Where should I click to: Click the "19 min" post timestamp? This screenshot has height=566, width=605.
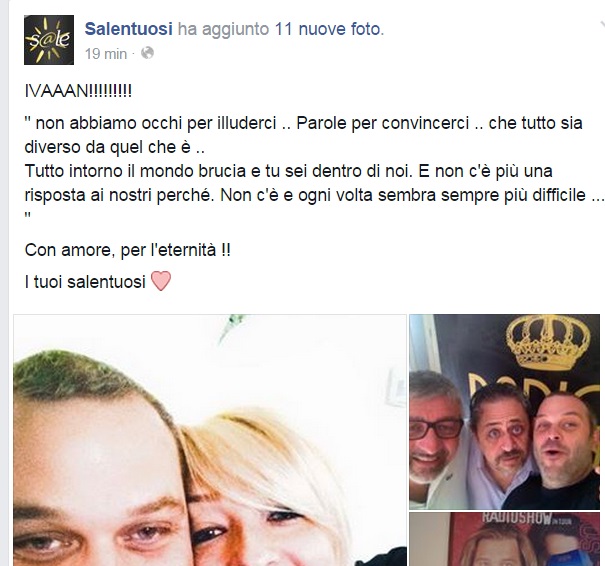click(106, 54)
